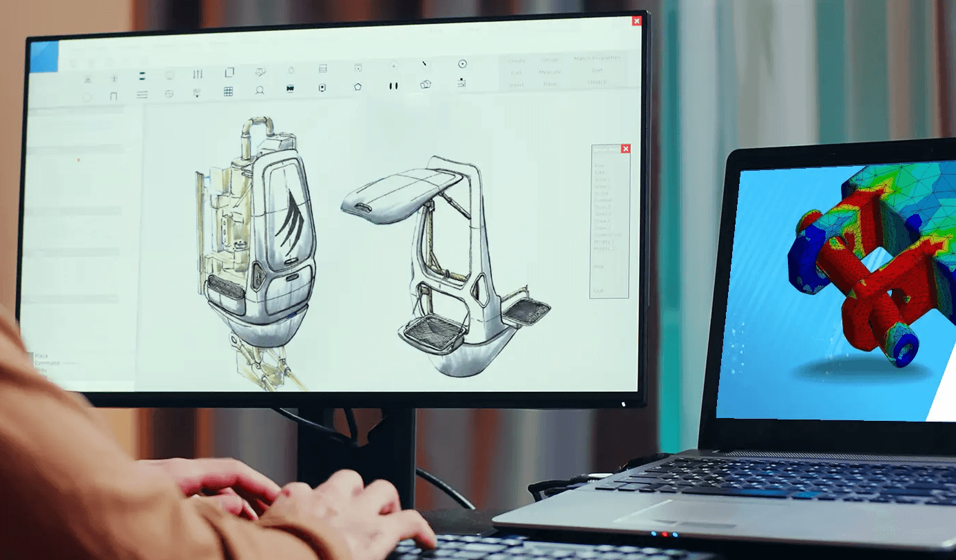Click the tilted 3D box icon
Image resolution: width=956 pixels, height=560 pixels.
pos(260,72)
